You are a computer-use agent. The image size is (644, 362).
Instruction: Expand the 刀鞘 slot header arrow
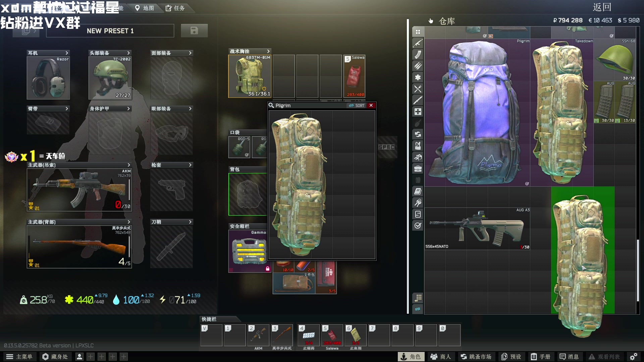coord(190,222)
